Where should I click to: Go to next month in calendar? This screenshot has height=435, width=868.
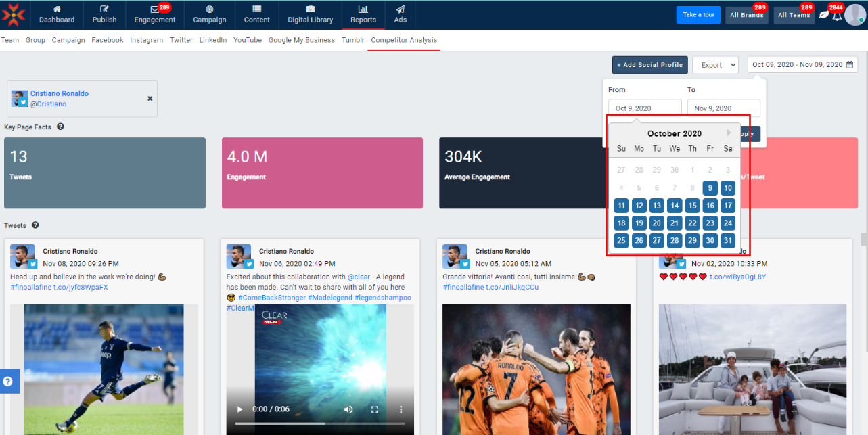pos(729,133)
